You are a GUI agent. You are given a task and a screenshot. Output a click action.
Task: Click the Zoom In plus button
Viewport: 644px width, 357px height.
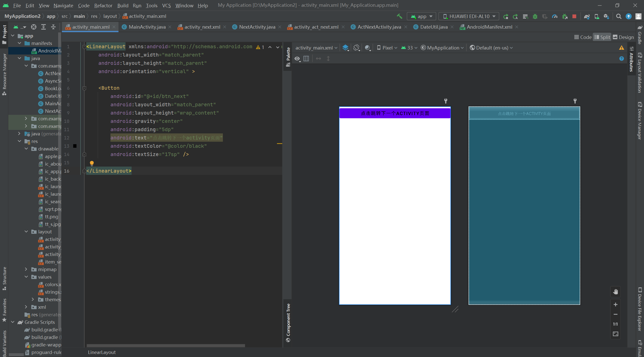[615, 304]
